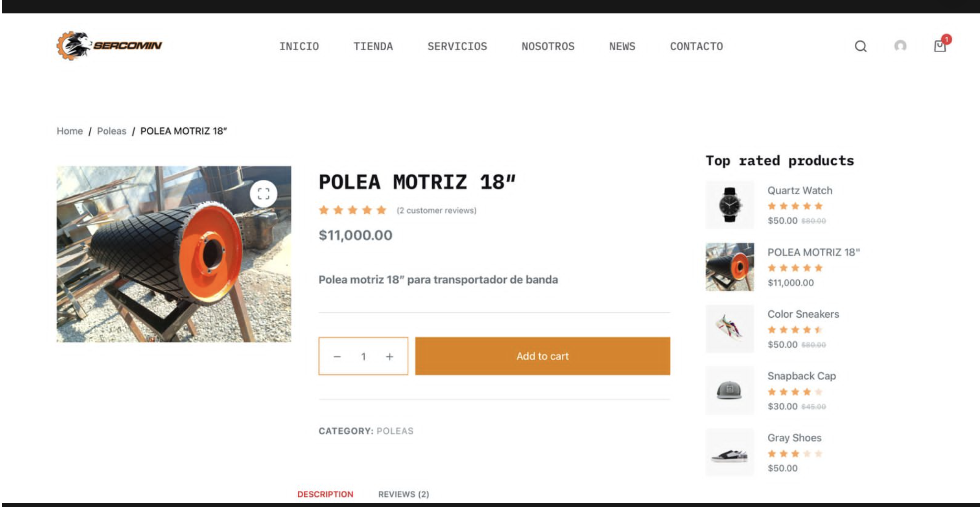The height and width of the screenshot is (507, 980).
Task: Open the TIENDA menu item
Action: click(x=373, y=46)
